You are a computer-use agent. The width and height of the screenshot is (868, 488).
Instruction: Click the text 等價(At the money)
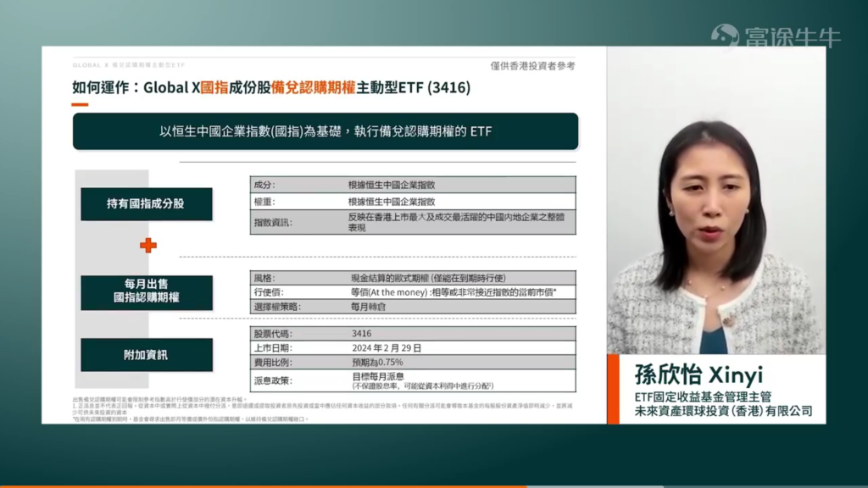(x=454, y=292)
